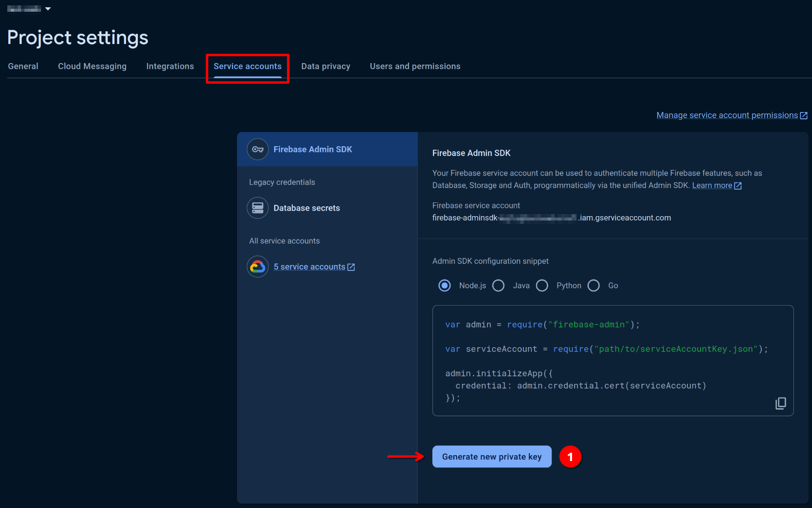
Task: Choose the Java radio button
Action: 498,286
